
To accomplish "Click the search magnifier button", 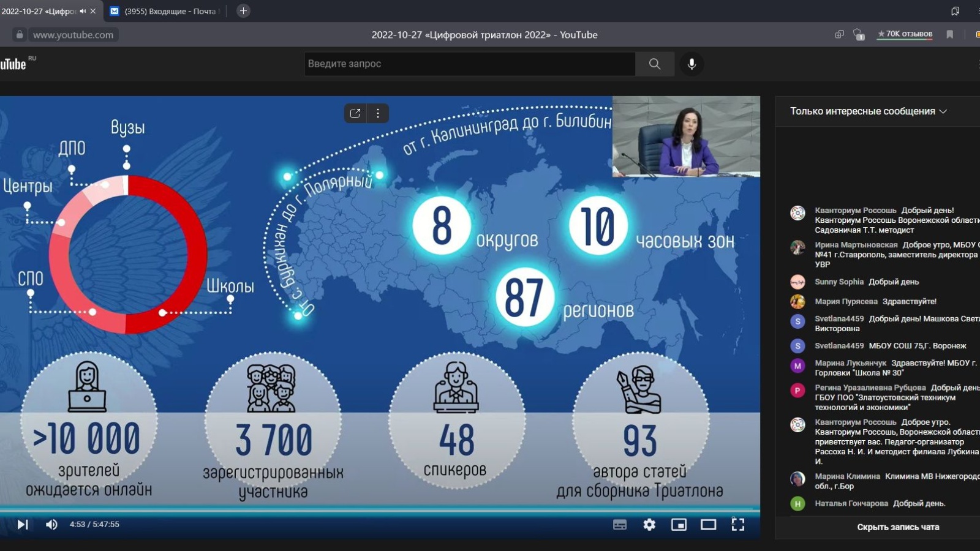I will tap(655, 64).
